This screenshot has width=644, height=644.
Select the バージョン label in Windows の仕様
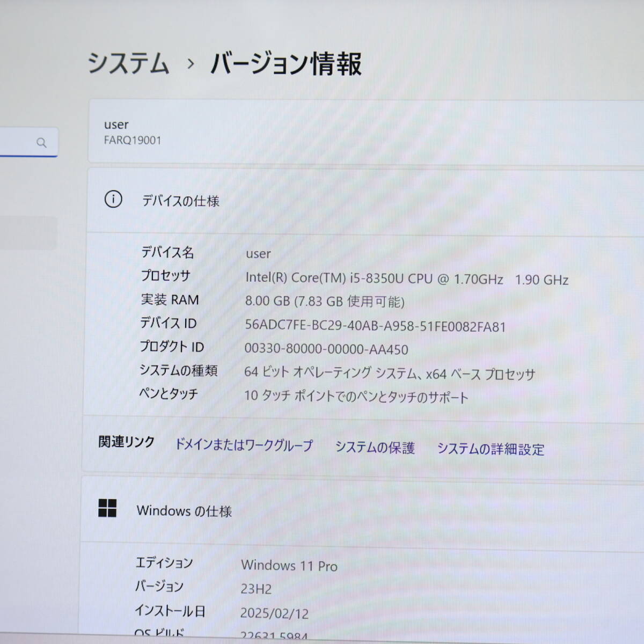coord(159,586)
